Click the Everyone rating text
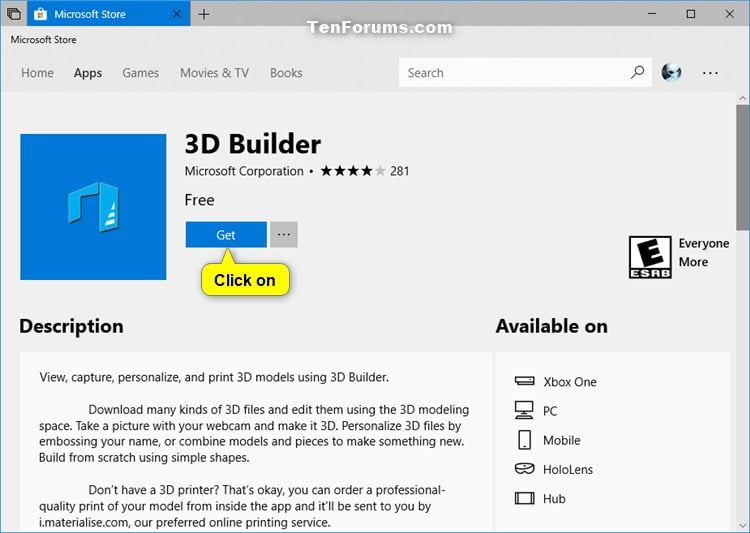Image resolution: width=750 pixels, height=533 pixels. 704,244
